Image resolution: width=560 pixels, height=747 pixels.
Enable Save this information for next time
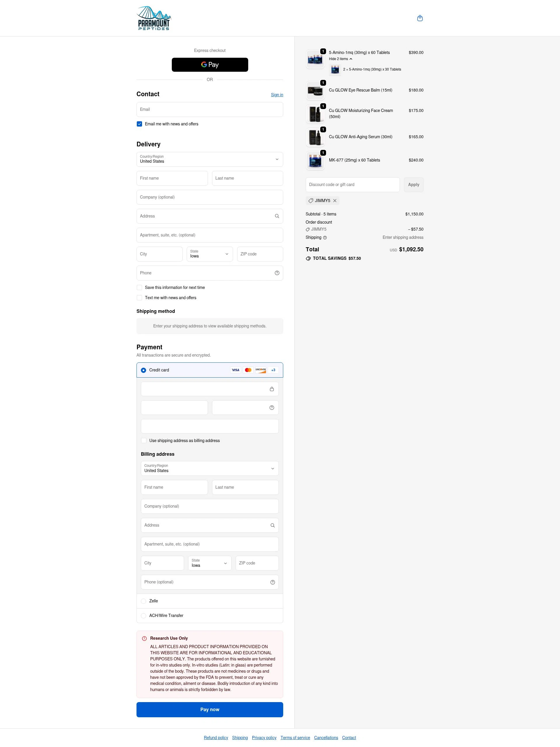click(139, 287)
